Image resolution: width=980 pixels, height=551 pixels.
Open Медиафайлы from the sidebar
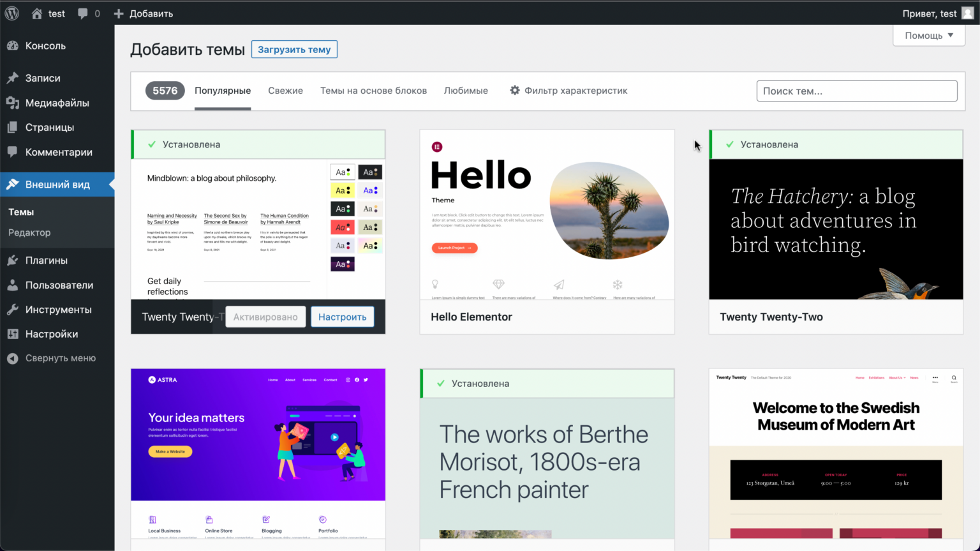click(x=57, y=103)
